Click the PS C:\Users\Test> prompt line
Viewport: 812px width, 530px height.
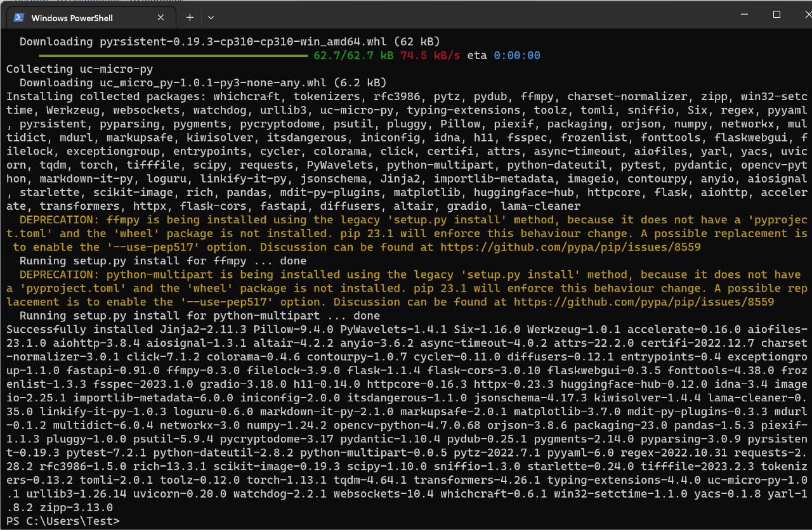coord(63,521)
